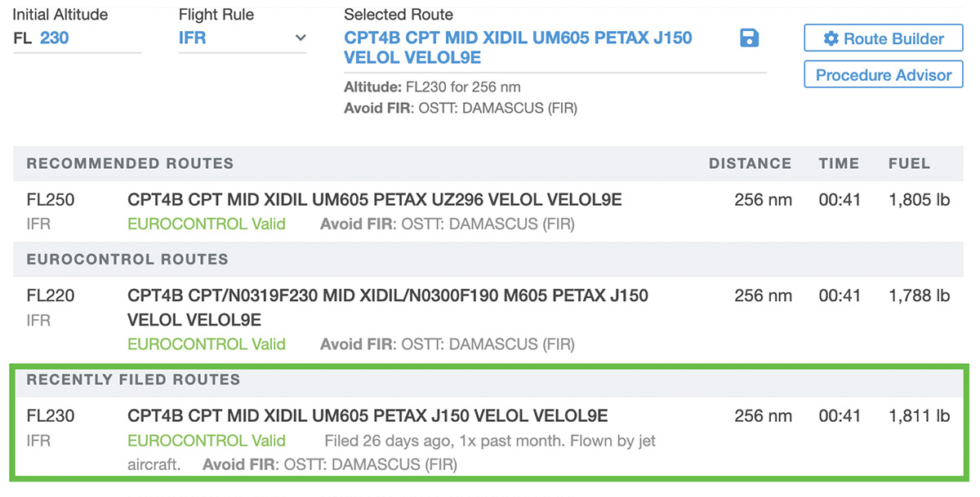Viewport: 980px width, 497px height.
Task: Click the Selected Route text
Action: coord(518,47)
